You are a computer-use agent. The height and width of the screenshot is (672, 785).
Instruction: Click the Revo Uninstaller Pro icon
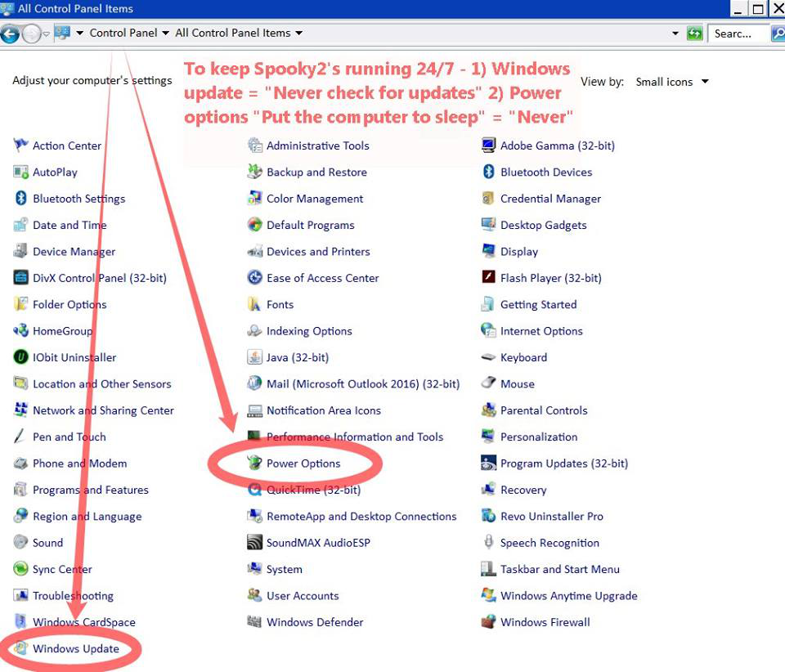coord(489,516)
